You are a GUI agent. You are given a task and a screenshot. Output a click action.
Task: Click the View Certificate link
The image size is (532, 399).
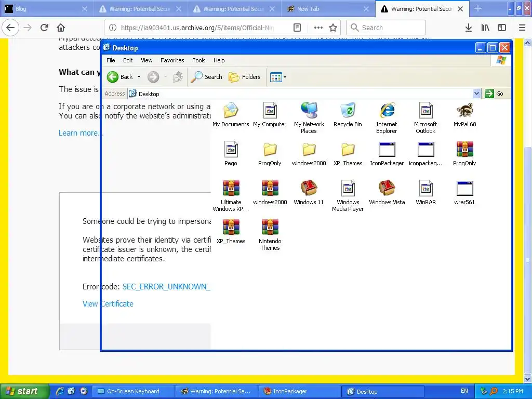coord(108,303)
